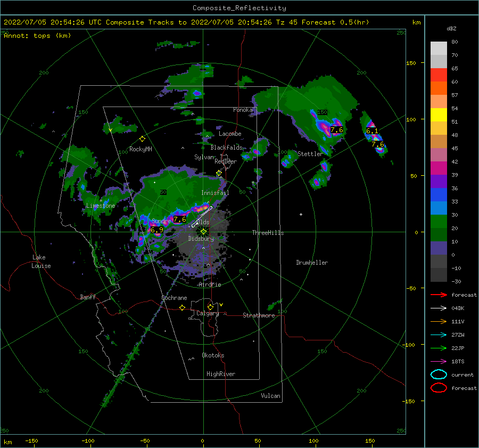The image size is (479, 448).
Task: Click the magenta 42 dBZ color swatch
Action: pos(439,168)
